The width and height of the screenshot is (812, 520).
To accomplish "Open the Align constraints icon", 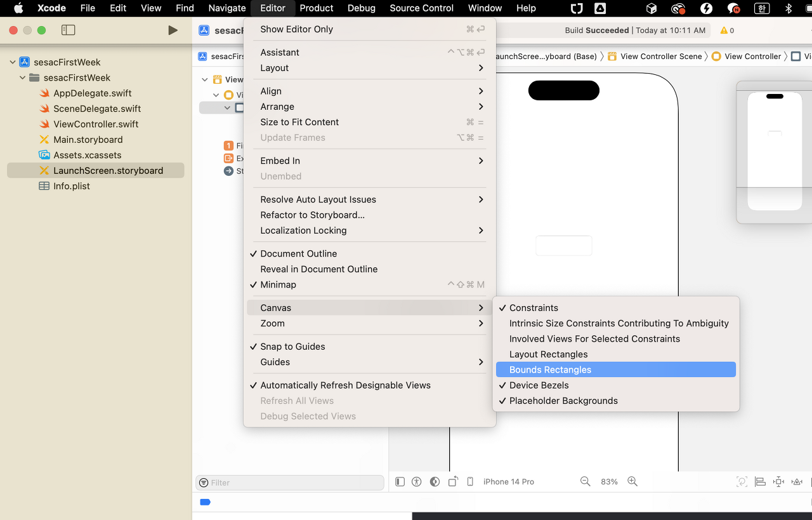I will (760, 481).
